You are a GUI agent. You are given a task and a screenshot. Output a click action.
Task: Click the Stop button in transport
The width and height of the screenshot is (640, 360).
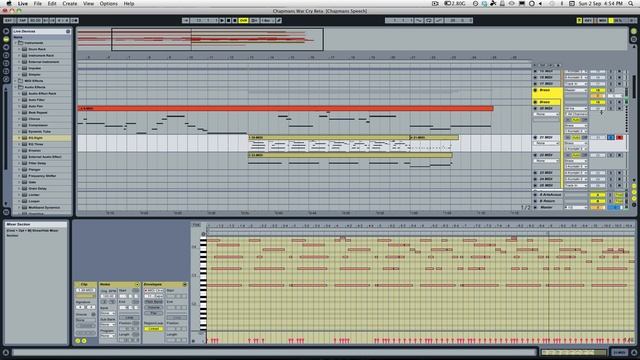point(228,20)
